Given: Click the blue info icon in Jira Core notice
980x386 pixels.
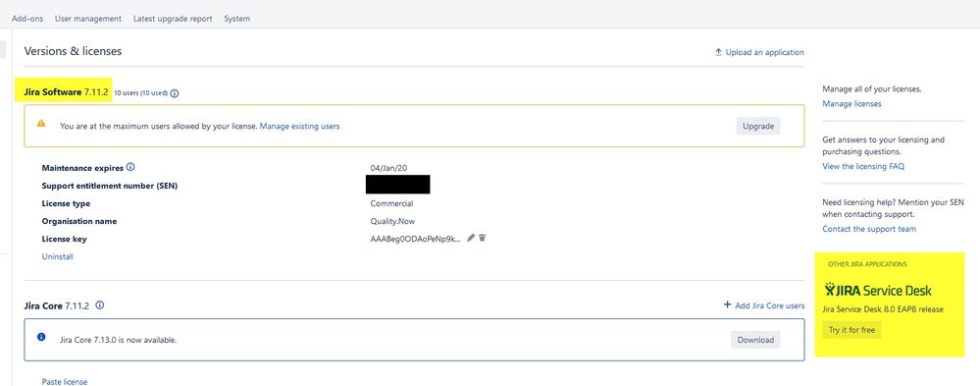Looking at the screenshot, I should pyautogui.click(x=41, y=337).
